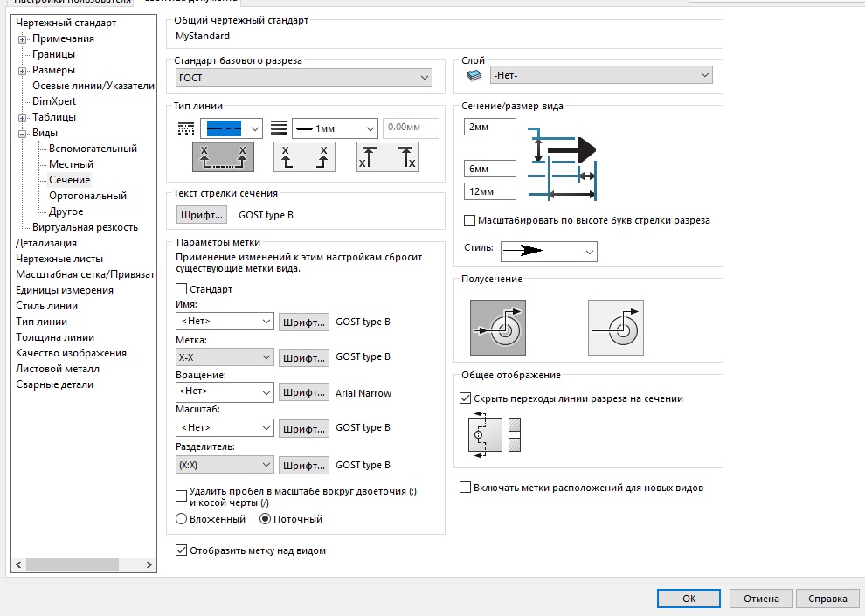
Task: Toggle Скрыть переходы линии разреза на сечении
Action: (466, 398)
